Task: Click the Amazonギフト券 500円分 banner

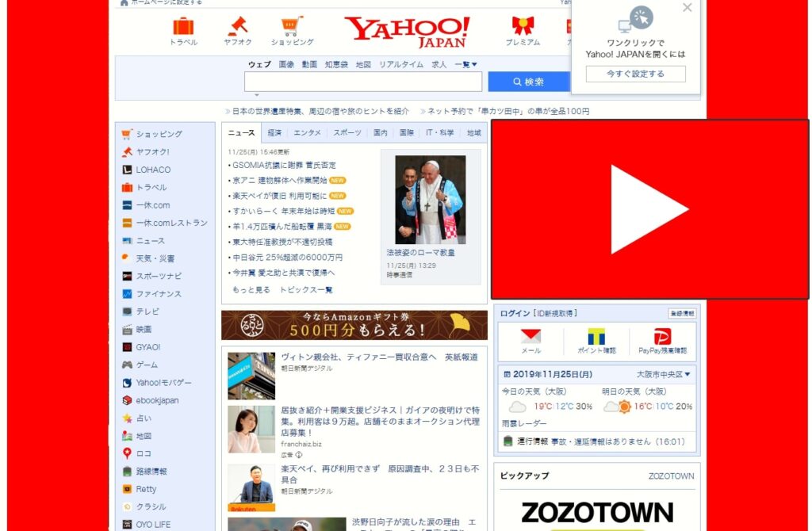Action: 354,325
